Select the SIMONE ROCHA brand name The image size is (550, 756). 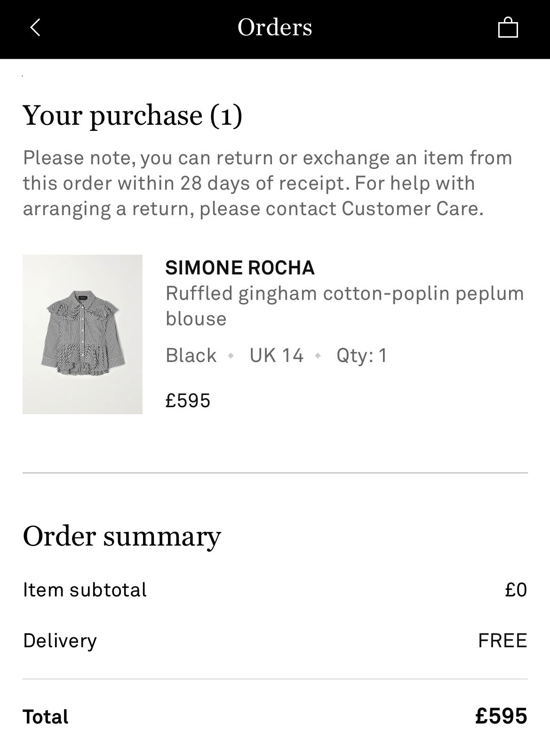240,268
